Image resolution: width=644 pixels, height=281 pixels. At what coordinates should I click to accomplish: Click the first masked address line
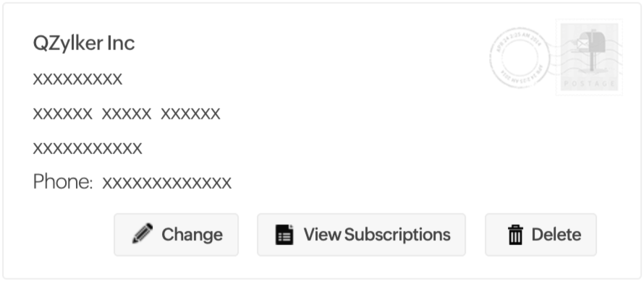[77, 79]
